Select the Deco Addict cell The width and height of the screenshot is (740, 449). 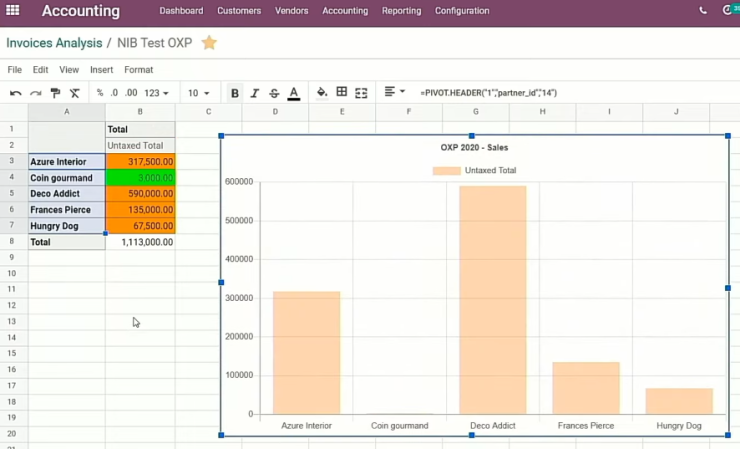(67, 194)
